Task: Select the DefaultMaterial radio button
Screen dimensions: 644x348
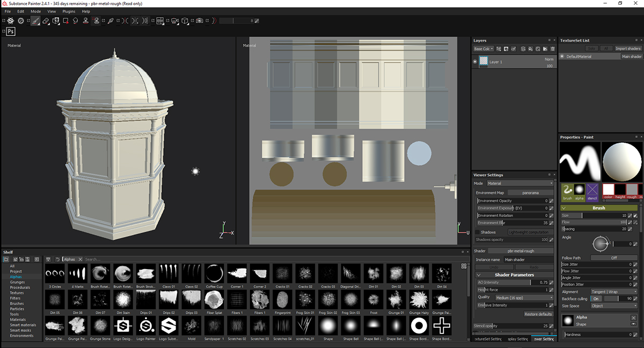Action: coord(562,56)
